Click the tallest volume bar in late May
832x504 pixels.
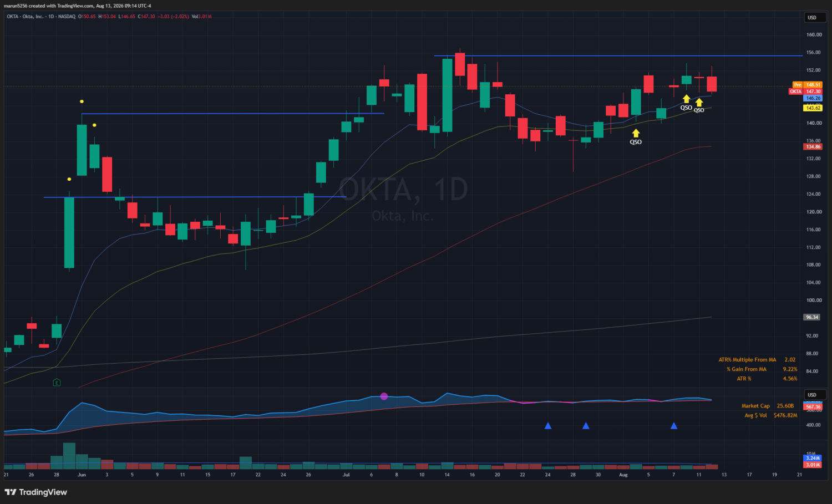(x=69, y=456)
